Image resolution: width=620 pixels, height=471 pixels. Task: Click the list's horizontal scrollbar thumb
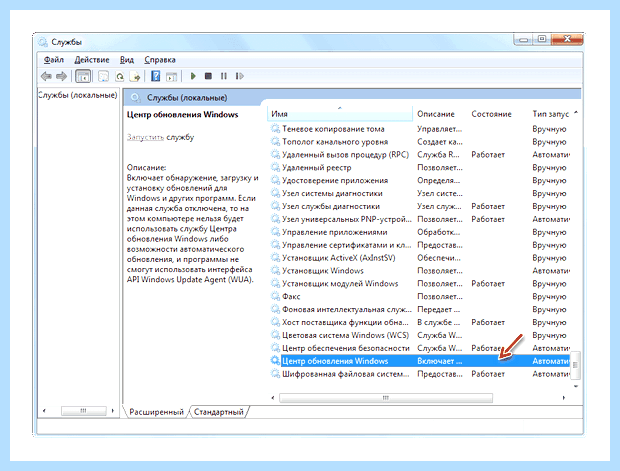pyautogui.click(x=386, y=397)
